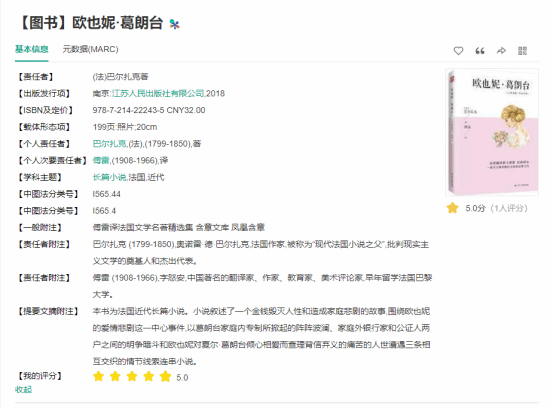The width and height of the screenshot is (554, 408).
Task: Open subject 长篇小说 link
Action: click(109, 177)
